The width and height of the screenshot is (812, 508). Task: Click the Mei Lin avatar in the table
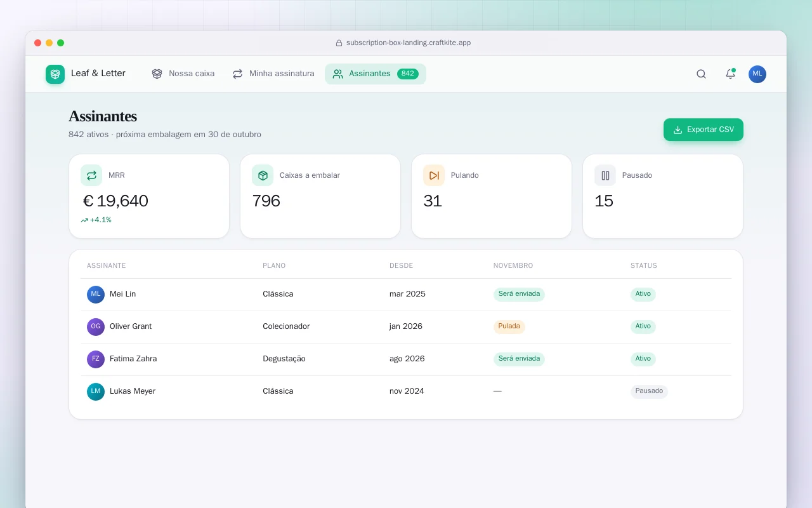pyautogui.click(x=96, y=294)
